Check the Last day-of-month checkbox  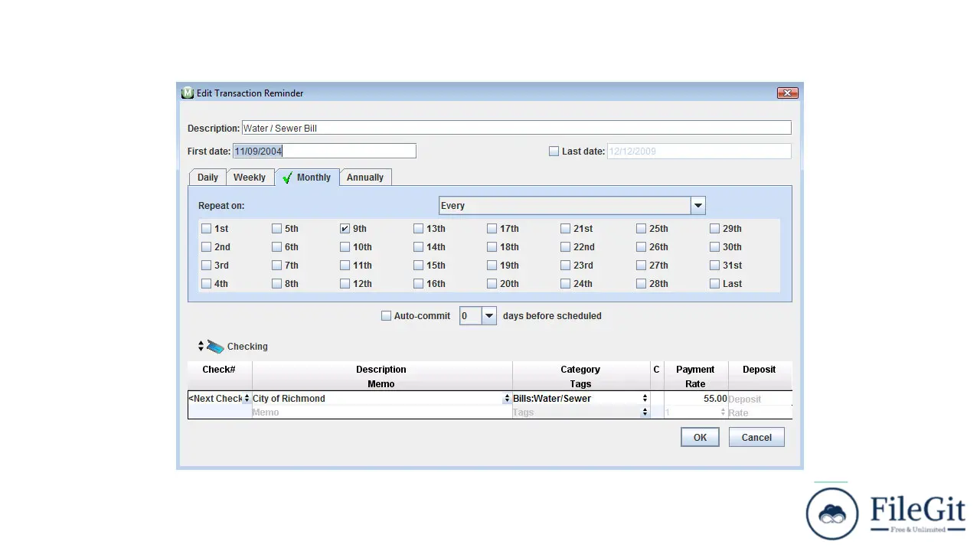point(714,283)
